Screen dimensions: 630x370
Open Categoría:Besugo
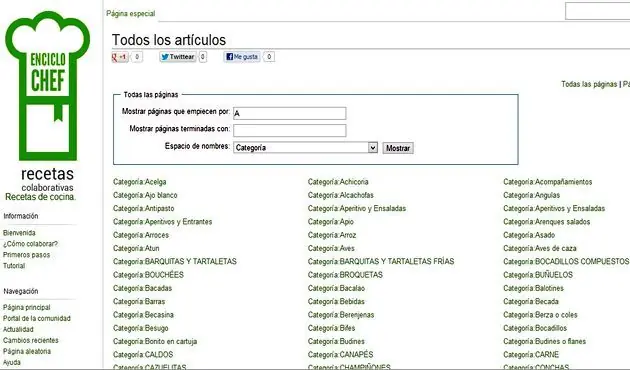[141, 328]
